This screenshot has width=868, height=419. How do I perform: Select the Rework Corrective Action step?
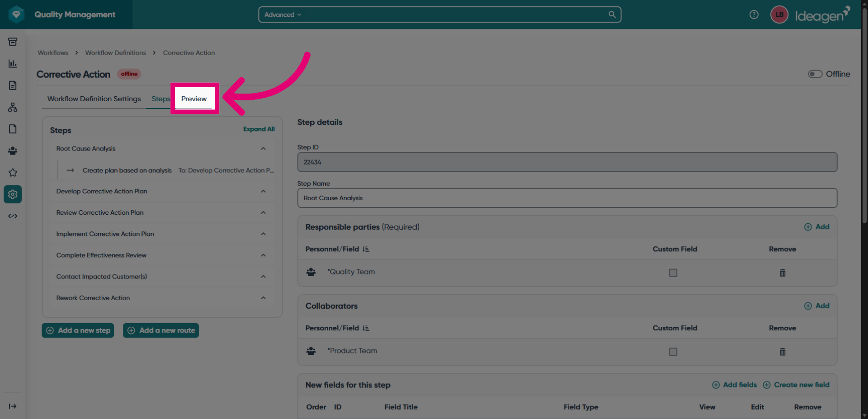coord(93,298)
